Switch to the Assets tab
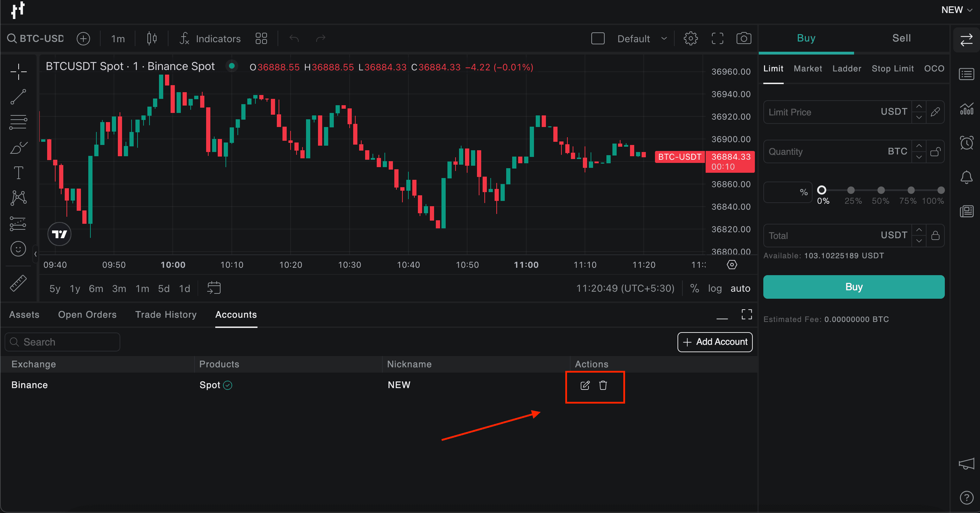980x513 pixels. (24, 314)
